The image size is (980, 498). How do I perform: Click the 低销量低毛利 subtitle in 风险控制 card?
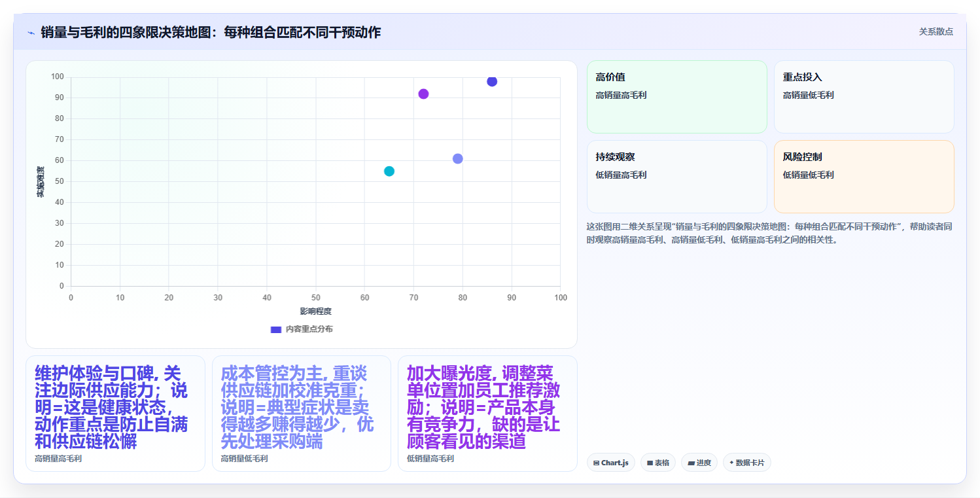tap(808, 175)
